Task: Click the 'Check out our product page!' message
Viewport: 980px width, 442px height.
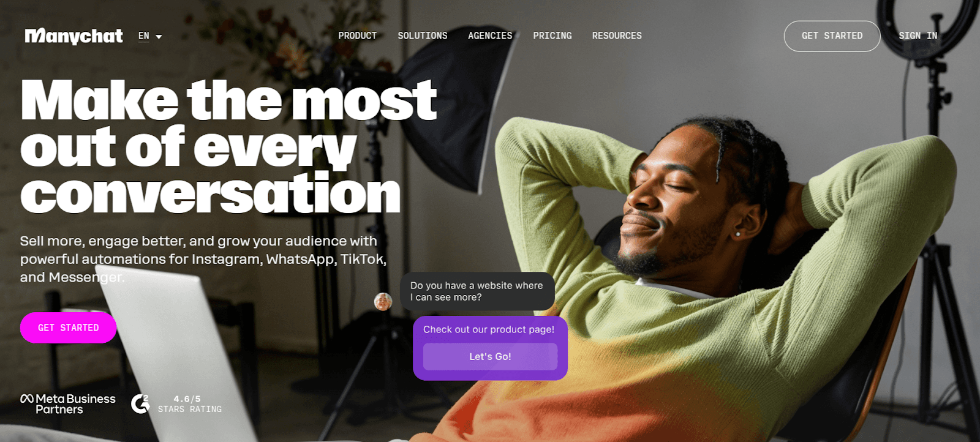Action: [489, 329]
